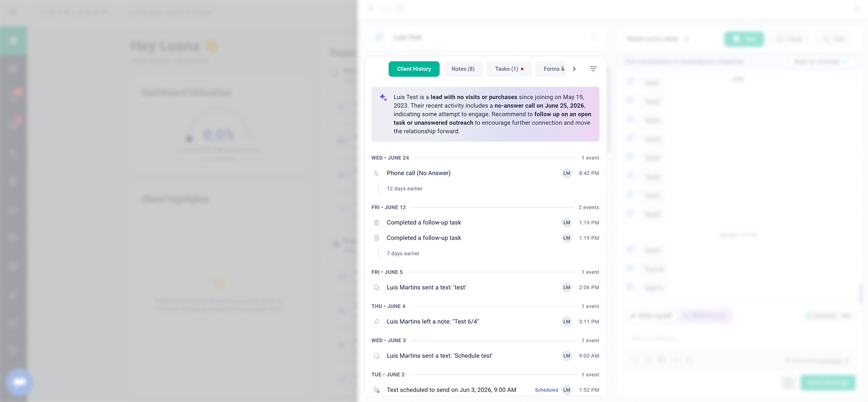The width and height of the screenshot is (868, 402).
Task: Click the blue Scheduled status label
Action: 546,390
